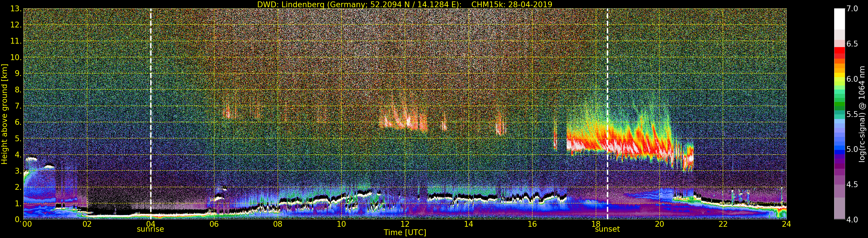868x238 pixels.
Task: Select the 'Height above ground [km]' axis label
Action: click(x=4, y=114)
